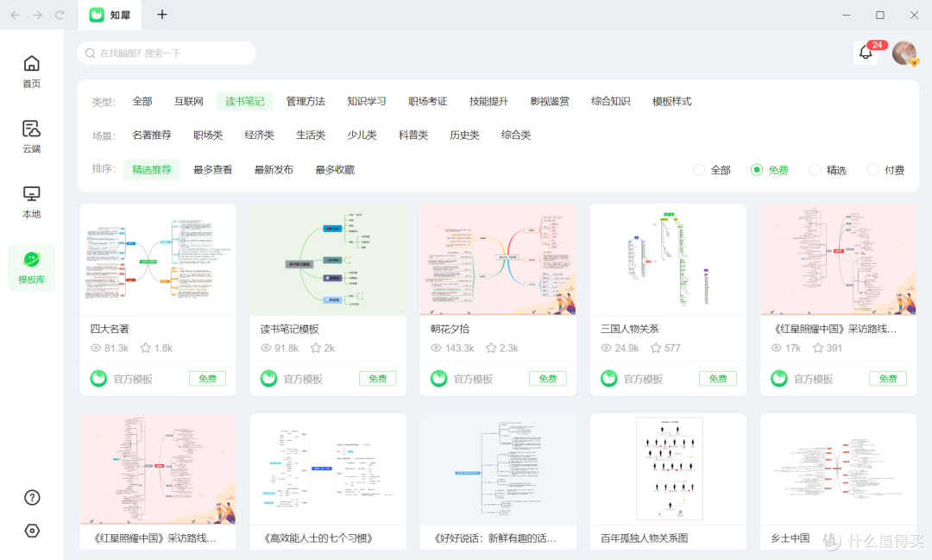
Task: Open the help question mark icon
Action: pyautogui.click(x=32, y=498)
